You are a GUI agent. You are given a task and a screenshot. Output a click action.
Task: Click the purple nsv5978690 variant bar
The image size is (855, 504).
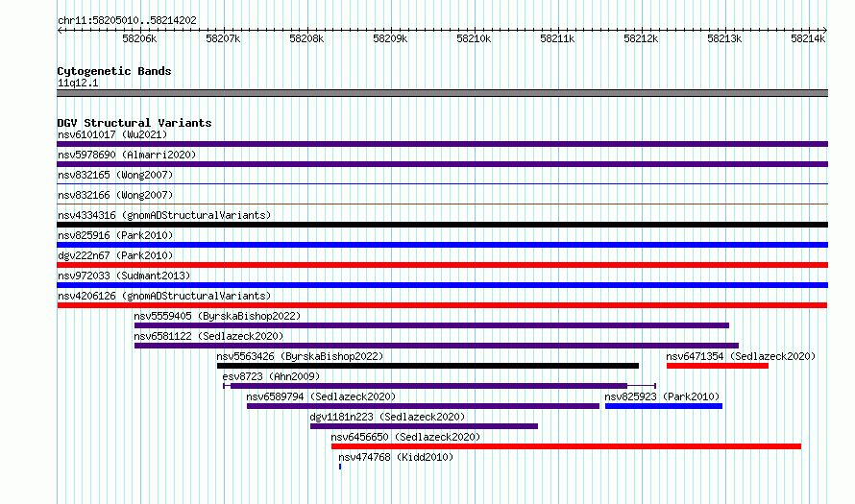tap(442, 164)
